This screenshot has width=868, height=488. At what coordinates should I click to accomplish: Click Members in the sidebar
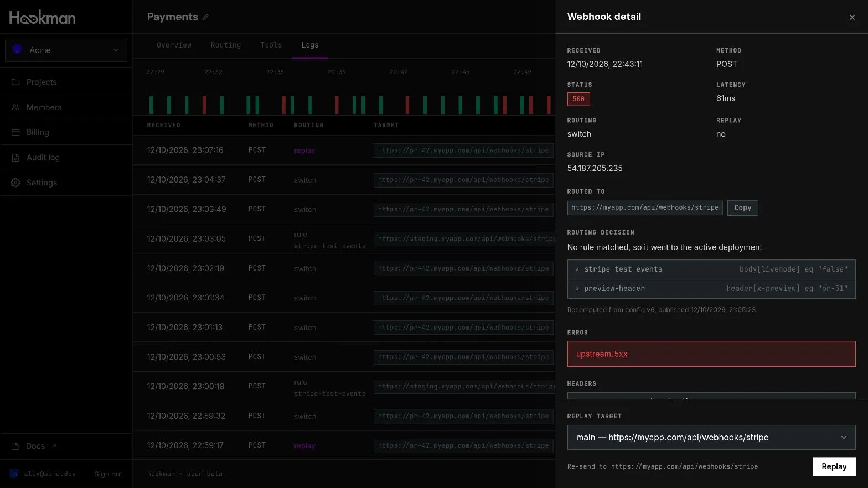[x=44, y=107]
